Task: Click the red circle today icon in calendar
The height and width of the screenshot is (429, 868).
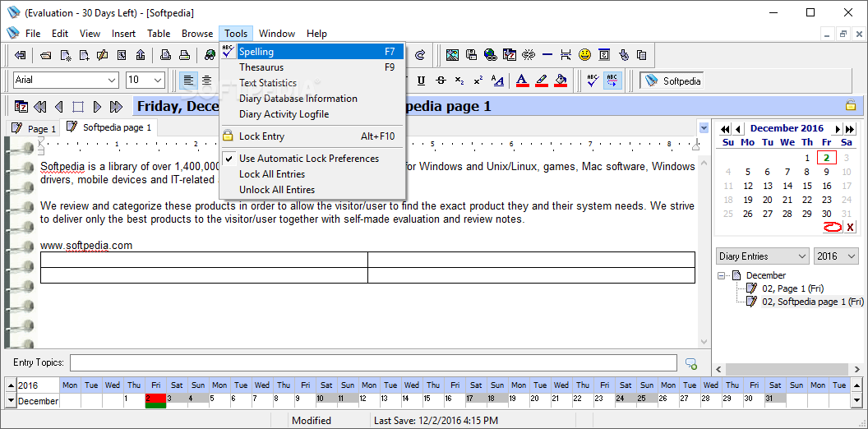Action: pyautogui.click(x=832, y=226)
